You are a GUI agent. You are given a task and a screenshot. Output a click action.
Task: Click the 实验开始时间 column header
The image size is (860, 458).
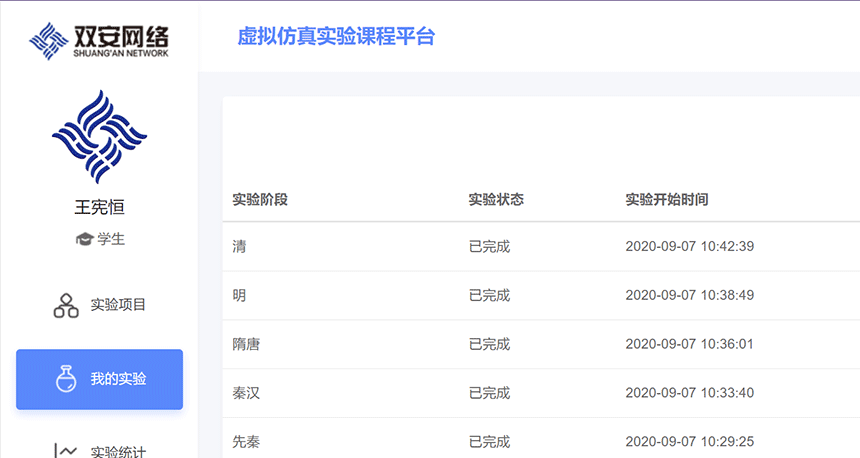tap(667, 200)
